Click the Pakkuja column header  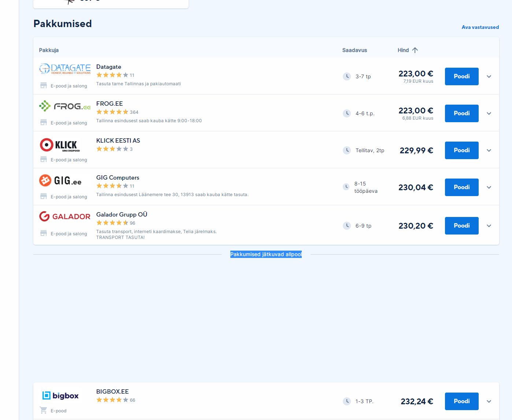coord(49,50)
